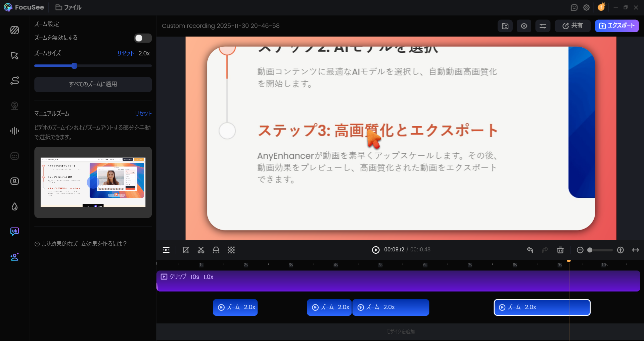The width and height of the screenshot is (644, 341).
Task: Undo the last action
Action: (530, 250)
